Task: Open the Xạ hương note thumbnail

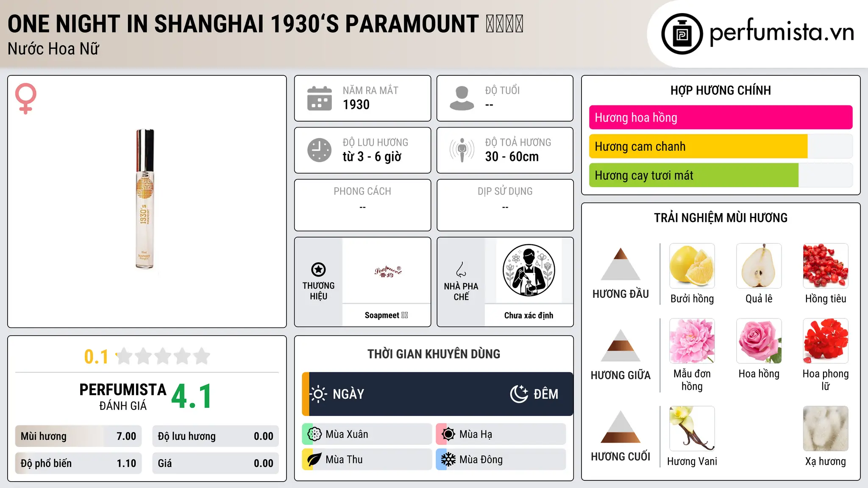Action: pyautogui.click(x=826, y=429)
